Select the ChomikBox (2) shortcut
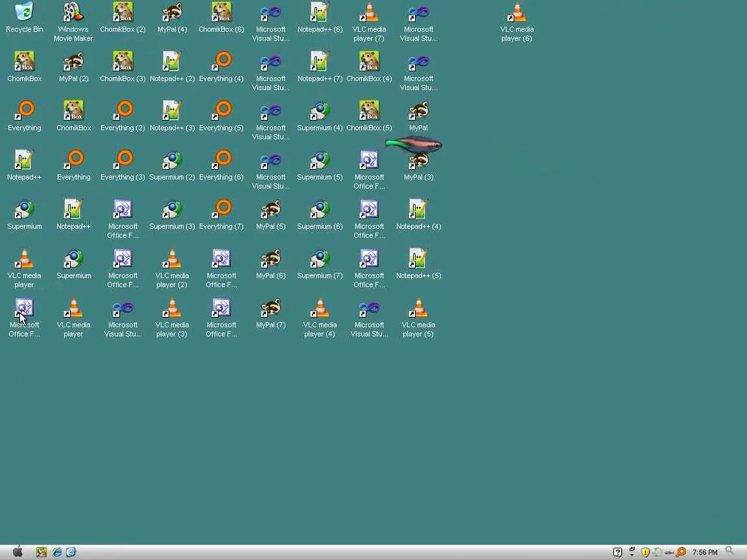 click(x=123, y=17)
